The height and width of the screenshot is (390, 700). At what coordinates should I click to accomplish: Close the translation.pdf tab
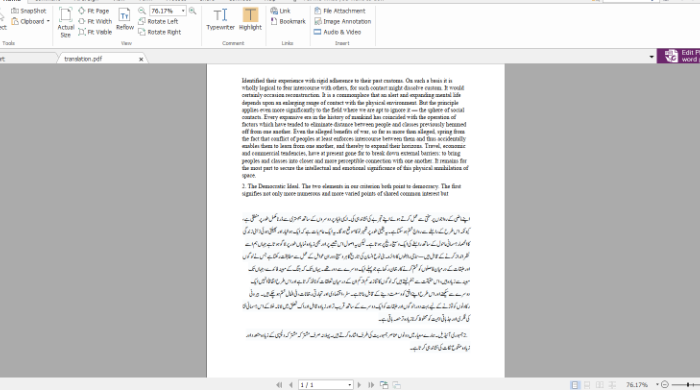(x=141, y=59)
